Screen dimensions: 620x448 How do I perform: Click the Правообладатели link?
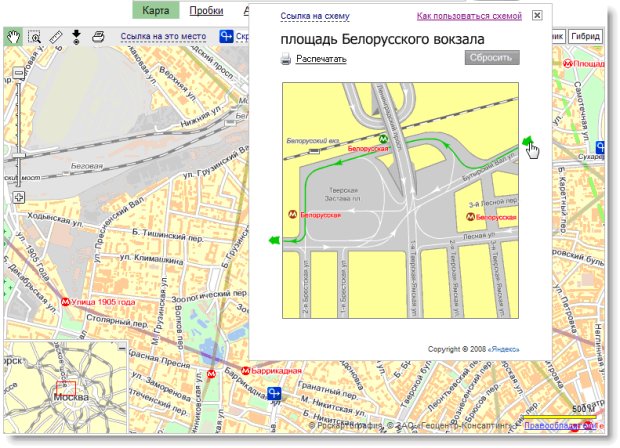point(560,426)
